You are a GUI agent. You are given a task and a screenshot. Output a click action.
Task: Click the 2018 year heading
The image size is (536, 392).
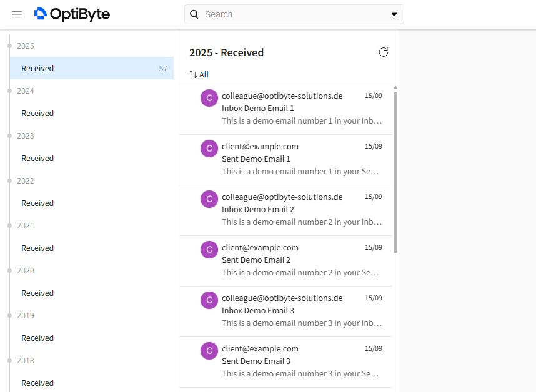click(x=26, y=361)
